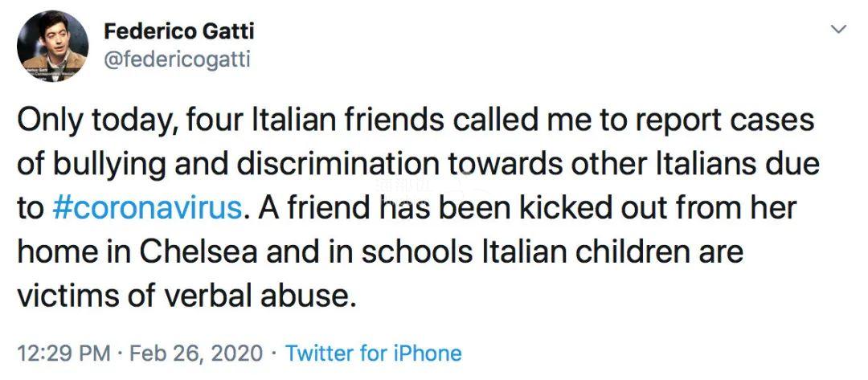Click the Feb 26, 2020 date
This screenshot has height=380, width=868.
pyautogui.click(x=196, y=353)
